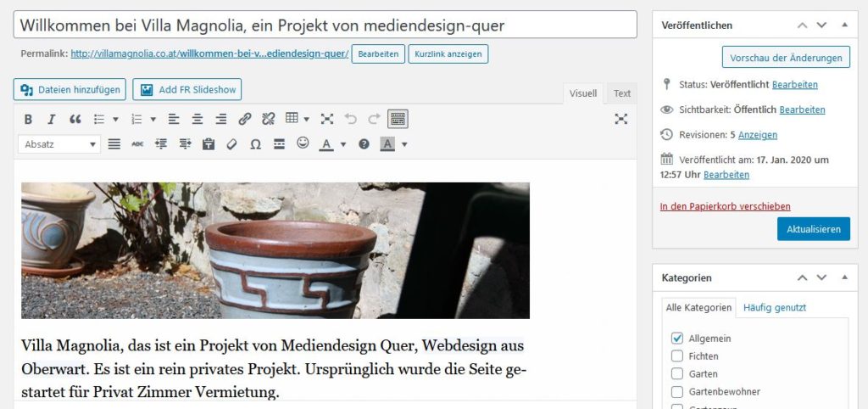Select the Häufig genutzt tab

(775, 307)
